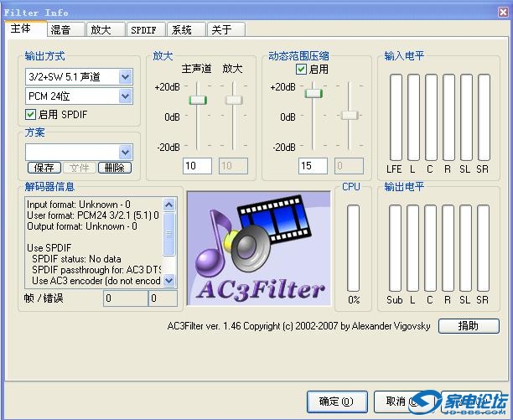Click the 'Use AC3 encoder' line
Image resolution: width=513 pixels, height=420 pixels.
96,280
